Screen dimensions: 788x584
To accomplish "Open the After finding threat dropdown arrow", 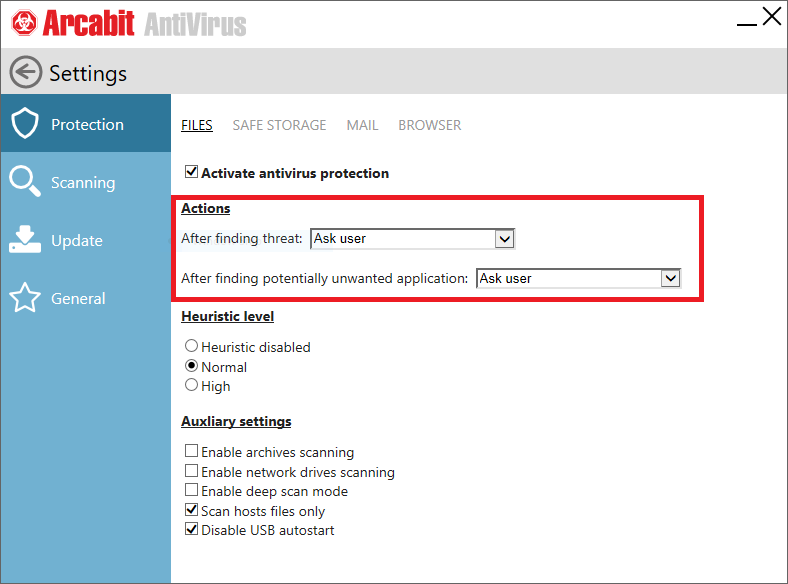I will pyautogui.click(x=504, y=239).
